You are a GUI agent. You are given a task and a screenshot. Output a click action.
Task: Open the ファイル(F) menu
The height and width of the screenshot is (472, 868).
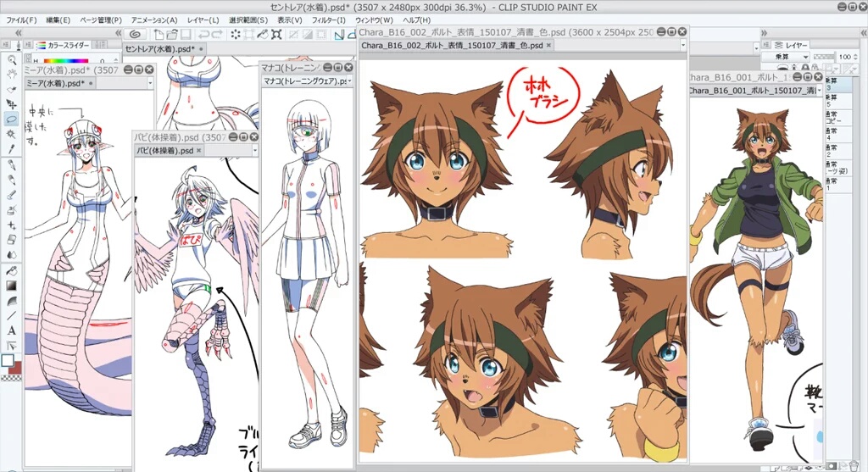(21, 20)
